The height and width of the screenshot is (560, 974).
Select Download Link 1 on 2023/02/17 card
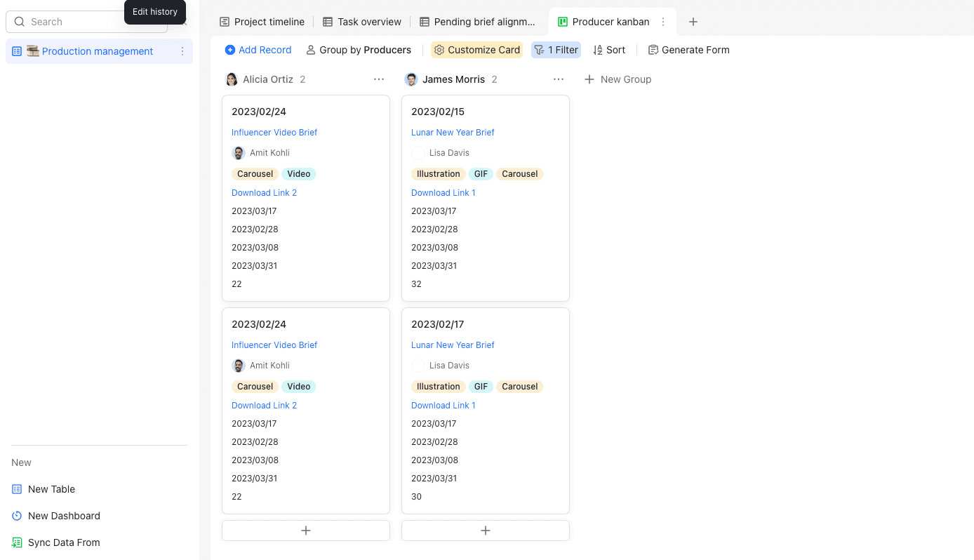coord(443,406)
